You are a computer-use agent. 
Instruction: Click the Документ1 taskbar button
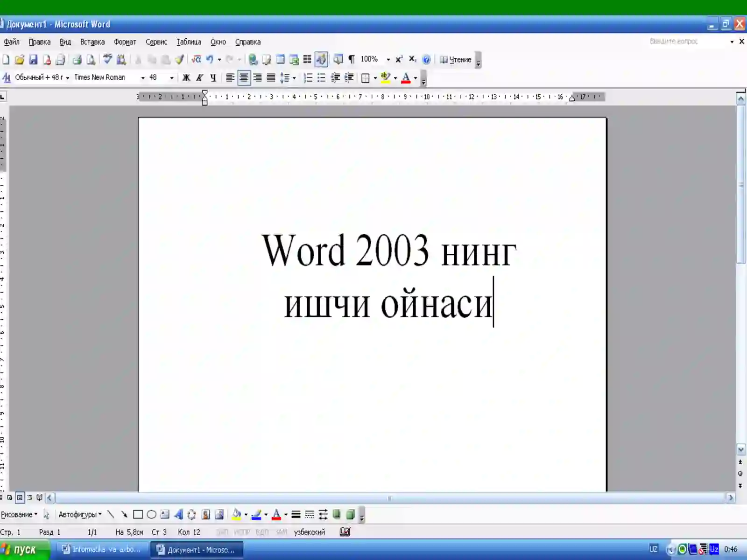pyautogui.click(x=197, y=550)
